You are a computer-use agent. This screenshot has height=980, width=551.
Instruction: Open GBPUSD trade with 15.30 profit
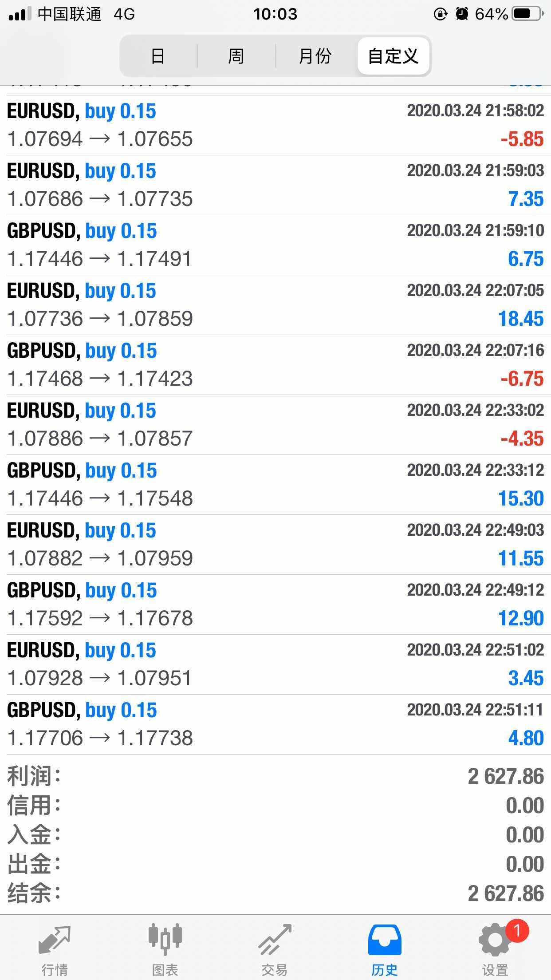coord(275,485)
